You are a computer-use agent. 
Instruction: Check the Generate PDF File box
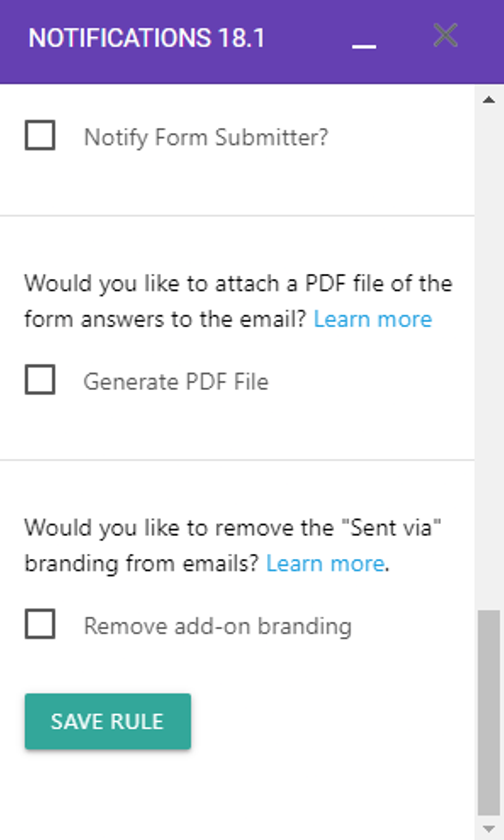(x=40, y=379)
